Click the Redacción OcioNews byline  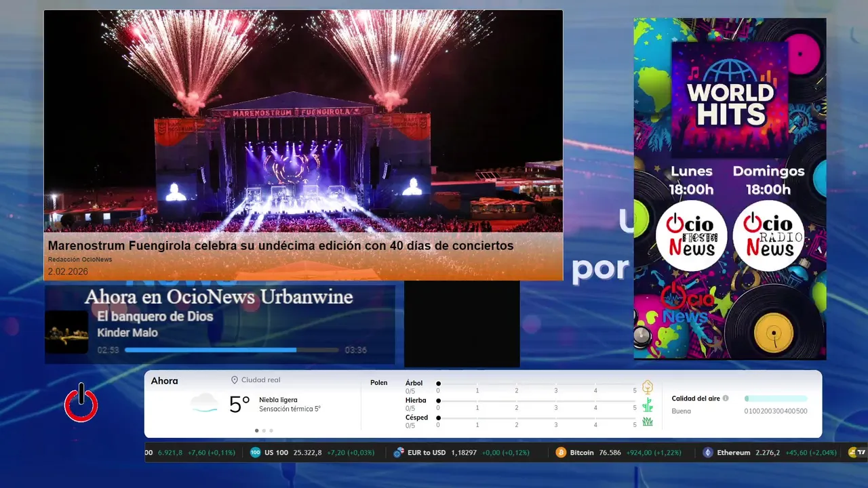80,260
